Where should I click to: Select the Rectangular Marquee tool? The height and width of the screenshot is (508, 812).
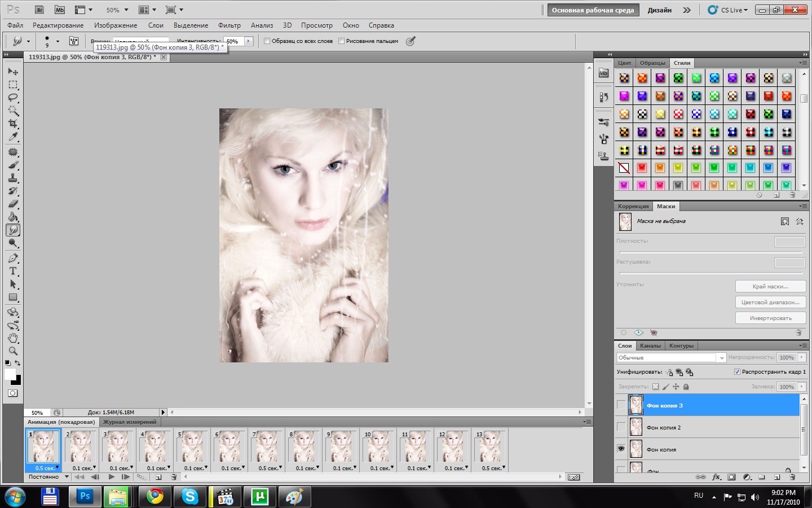tap(13, 85)
